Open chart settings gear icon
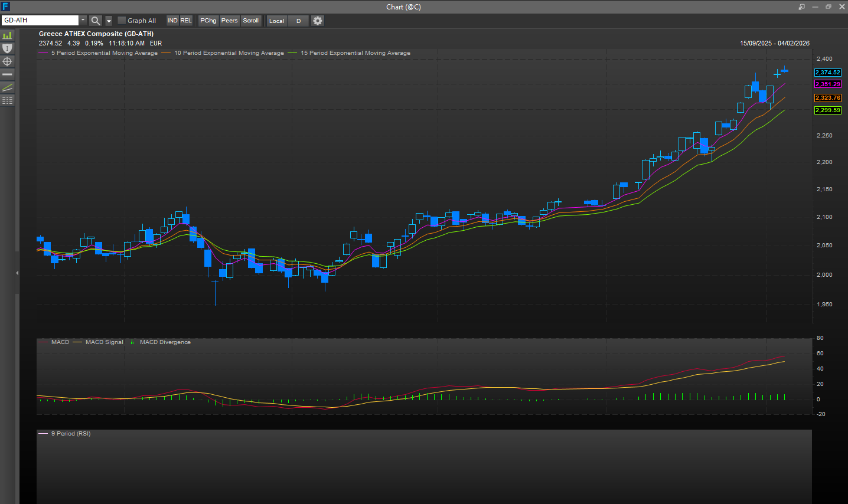Viewport: 848px width, 504px height. click(318, 21)
